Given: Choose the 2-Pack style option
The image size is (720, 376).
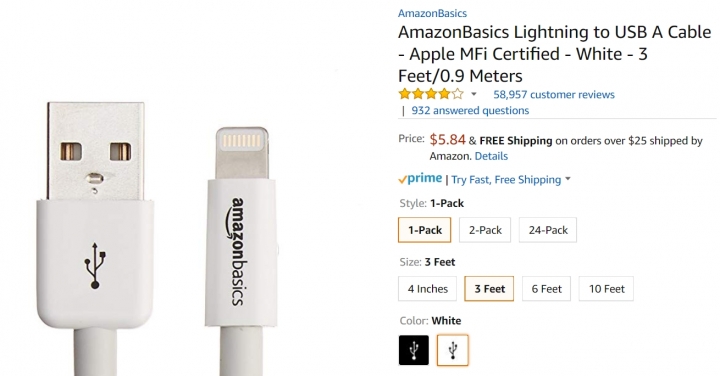Looking at the screenshot, I should (x=485, y=230).
